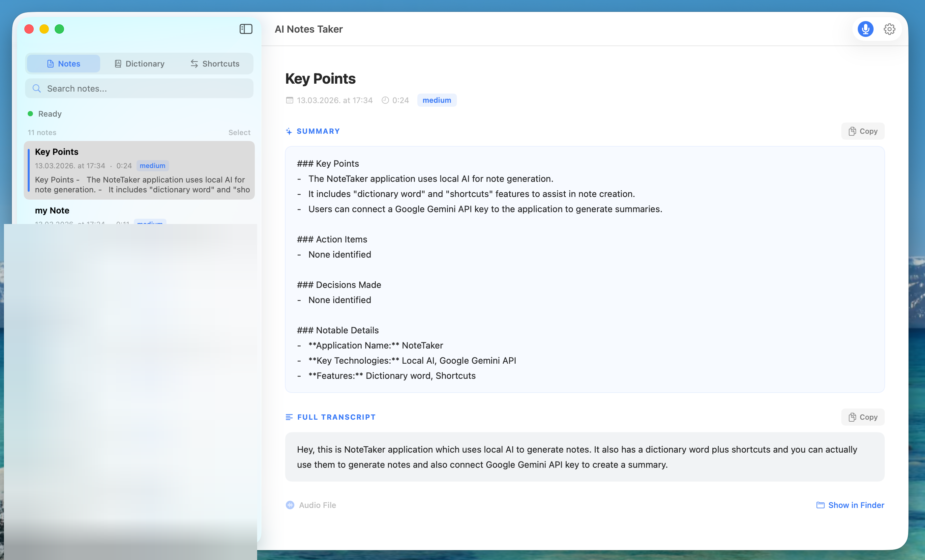Viewport: 925px width, 560px height.
Task: Select the Notes tab
Action: (63, 64)
